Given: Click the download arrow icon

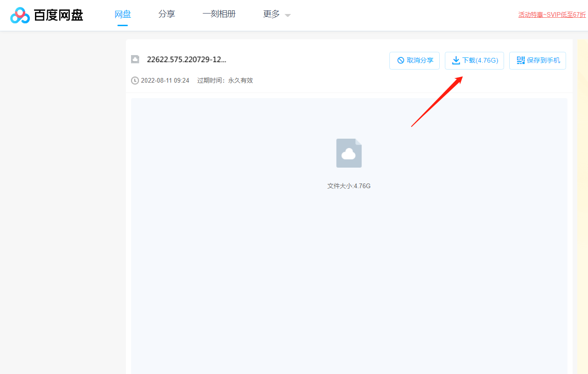Looking at the screenshot, I should (x=456, y=61).
